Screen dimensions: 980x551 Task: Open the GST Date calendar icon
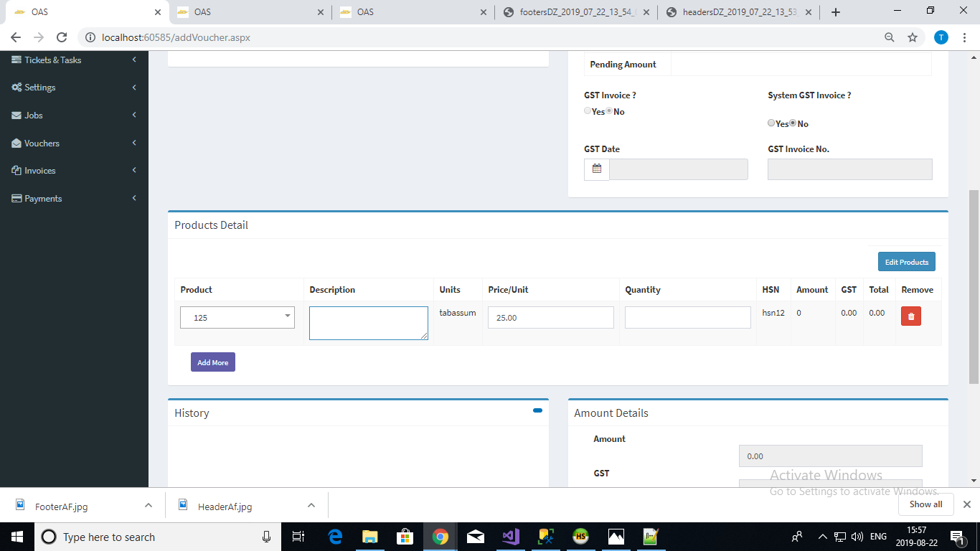596,169
